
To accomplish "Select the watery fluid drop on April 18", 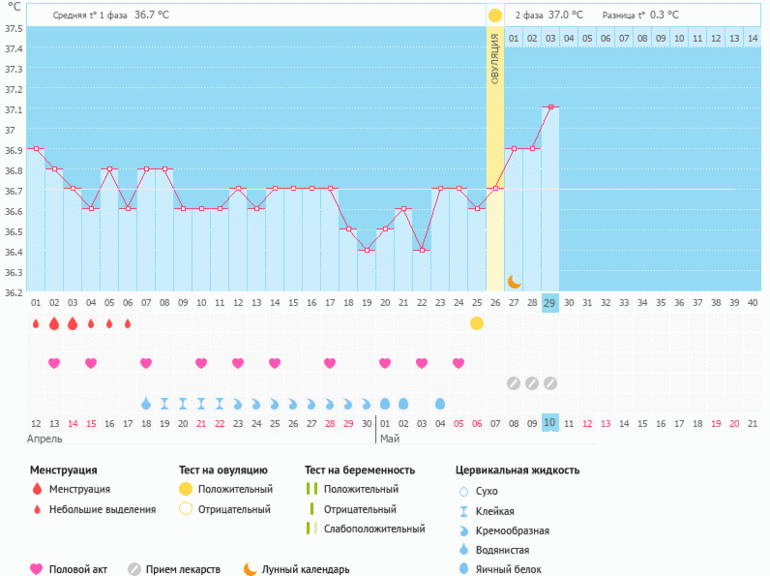I will click(146, 403).
